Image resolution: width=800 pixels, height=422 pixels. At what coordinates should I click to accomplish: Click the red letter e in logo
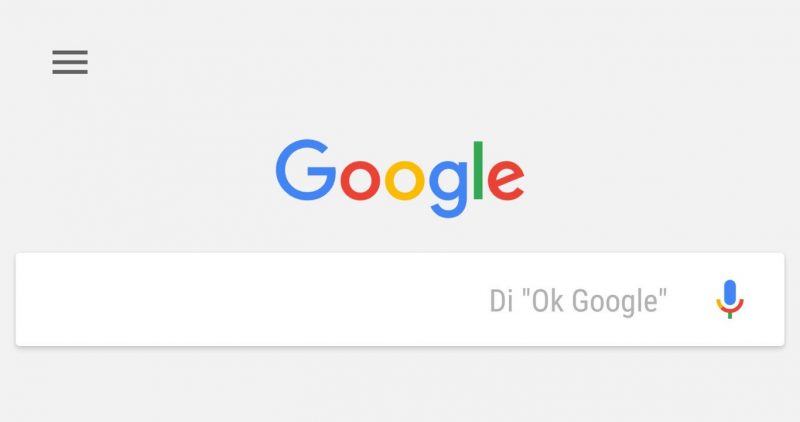pyautogui.click(x=506, y=180)
